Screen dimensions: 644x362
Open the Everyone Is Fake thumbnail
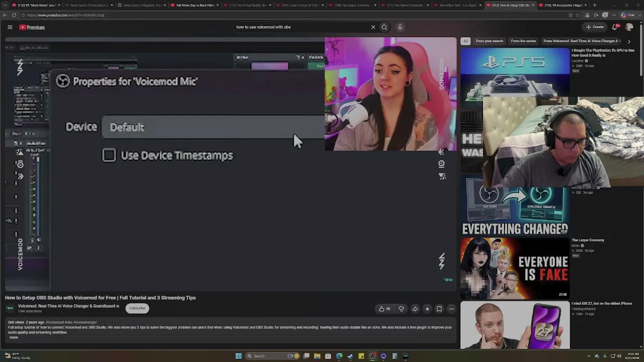pyautogui.click(x=515, y=268)
